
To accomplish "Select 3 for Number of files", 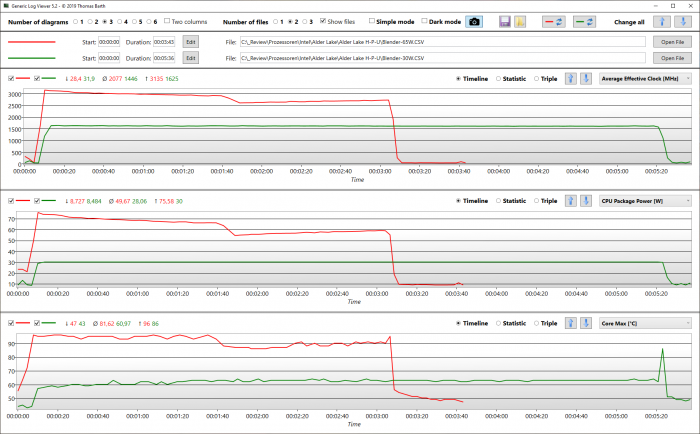I will coord(305,21).
